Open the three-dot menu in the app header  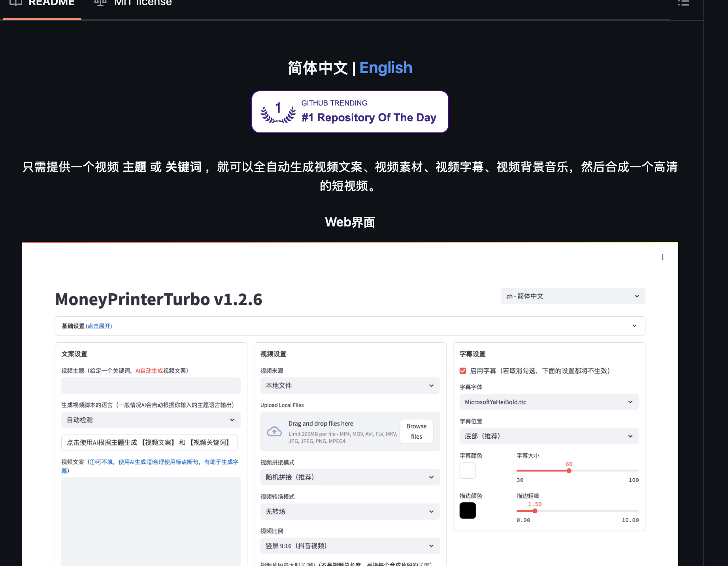pos(663,257)
